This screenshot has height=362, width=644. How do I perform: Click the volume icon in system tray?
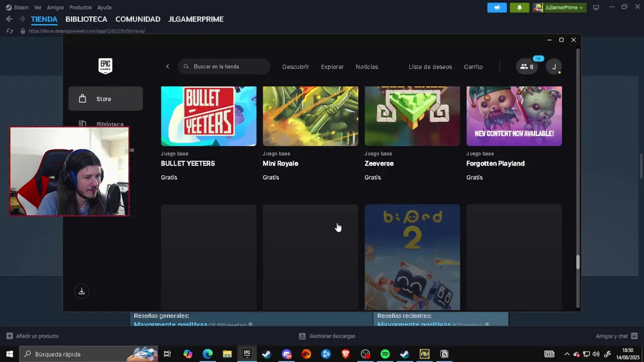596,354
